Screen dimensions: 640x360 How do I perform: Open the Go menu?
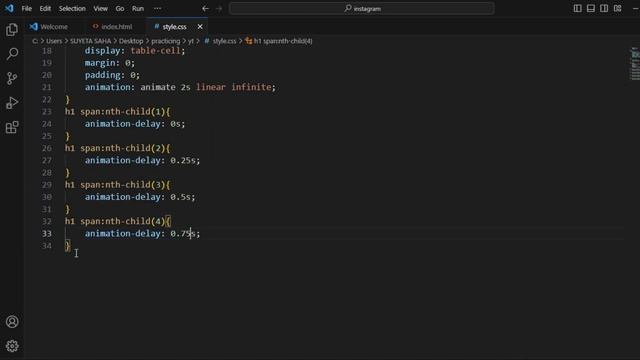(x=120, y=8)
